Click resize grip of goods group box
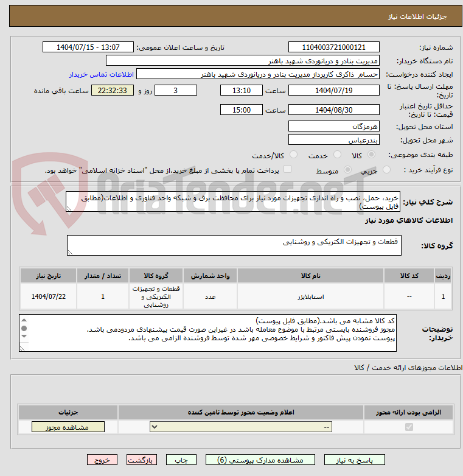The image size is (463, 476). (x=71, y=252)
